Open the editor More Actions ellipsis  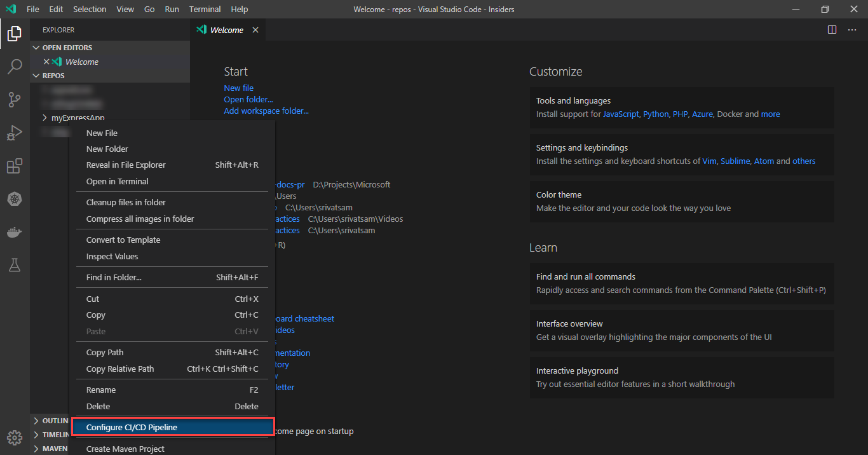coord(852,29)
